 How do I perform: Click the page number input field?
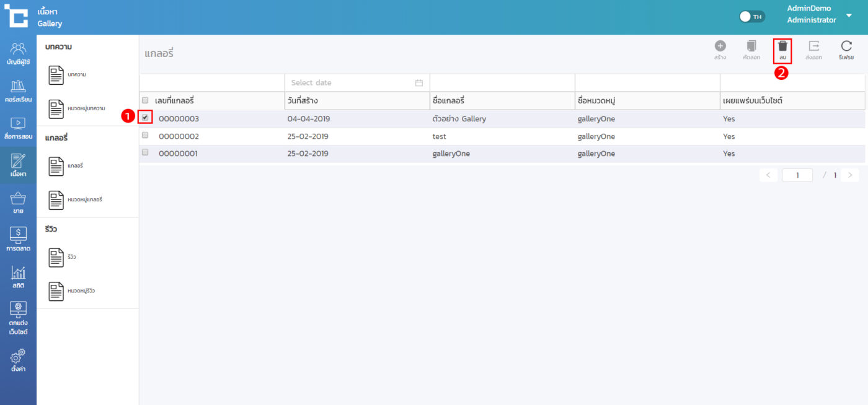(797, 175)
